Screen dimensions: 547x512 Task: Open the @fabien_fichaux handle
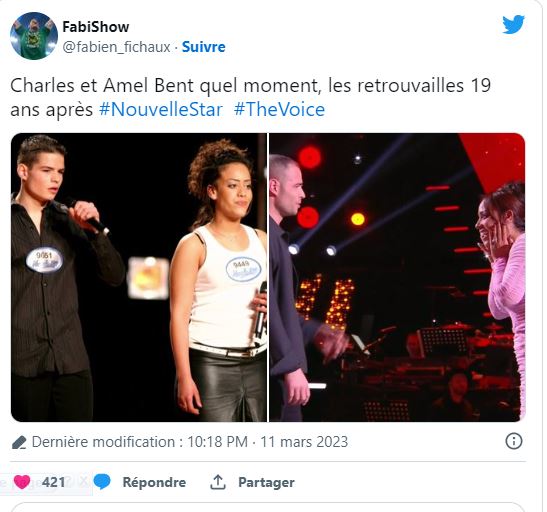[x=117, y=47]
